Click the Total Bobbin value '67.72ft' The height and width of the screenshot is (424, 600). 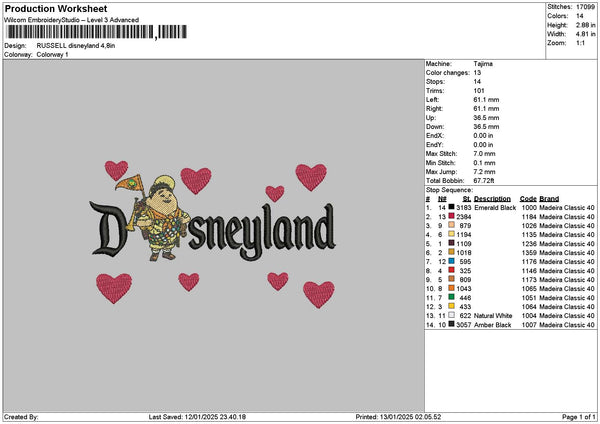point(484,181)
